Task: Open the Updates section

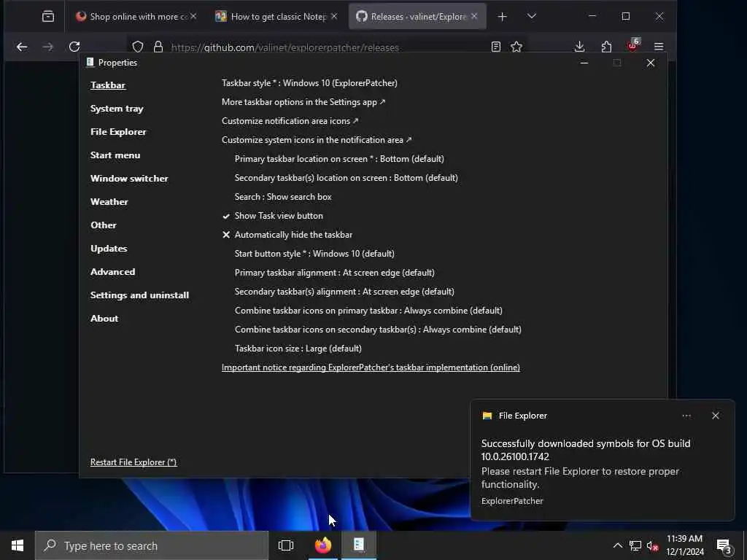Action: coord(109,249)
